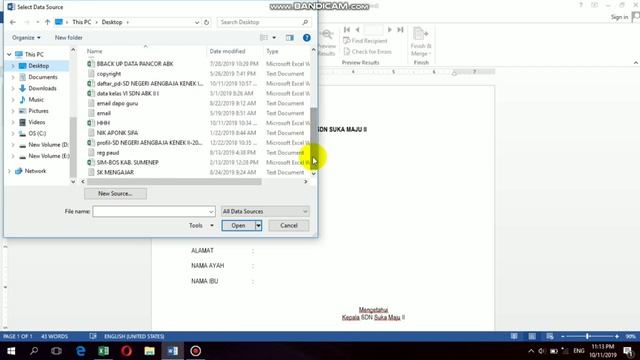Go up one folder level arrow
The height and width of the screenshot is (360, 640).
[47, 22]
